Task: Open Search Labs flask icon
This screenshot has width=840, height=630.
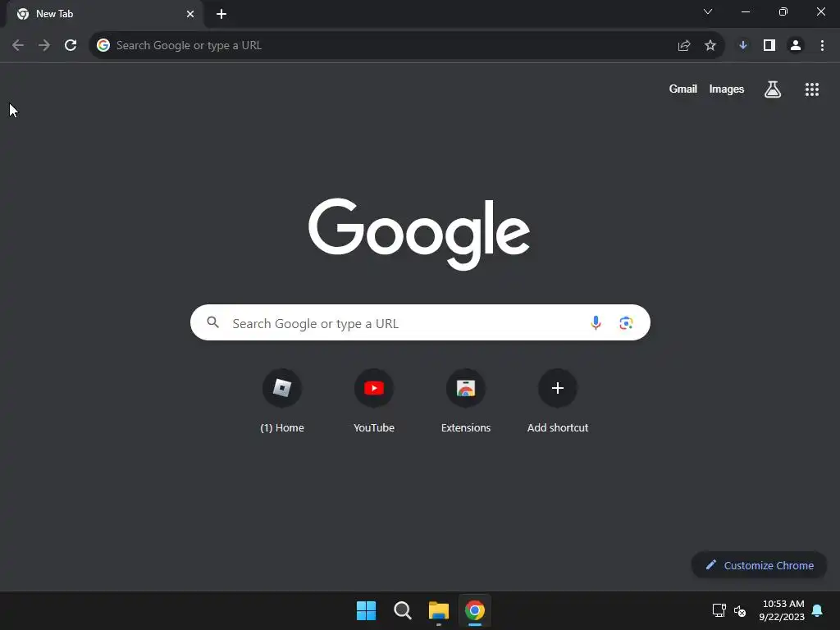Action: 773,89
